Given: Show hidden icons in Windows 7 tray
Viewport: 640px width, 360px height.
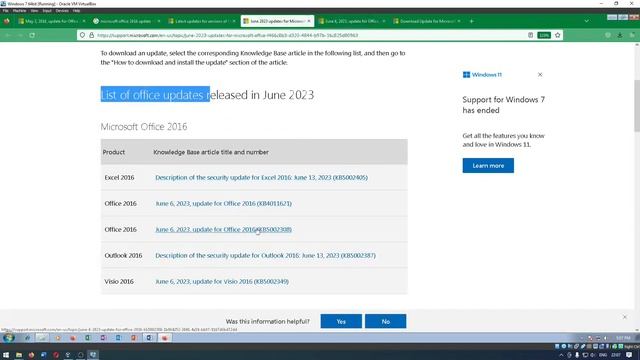Looking at the screenshot, I should (x=582, y=338).
